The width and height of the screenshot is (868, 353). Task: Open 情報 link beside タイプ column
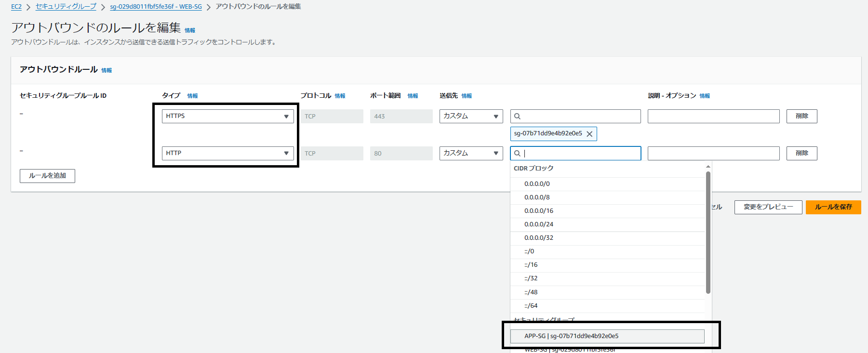(x=192, y=96)
